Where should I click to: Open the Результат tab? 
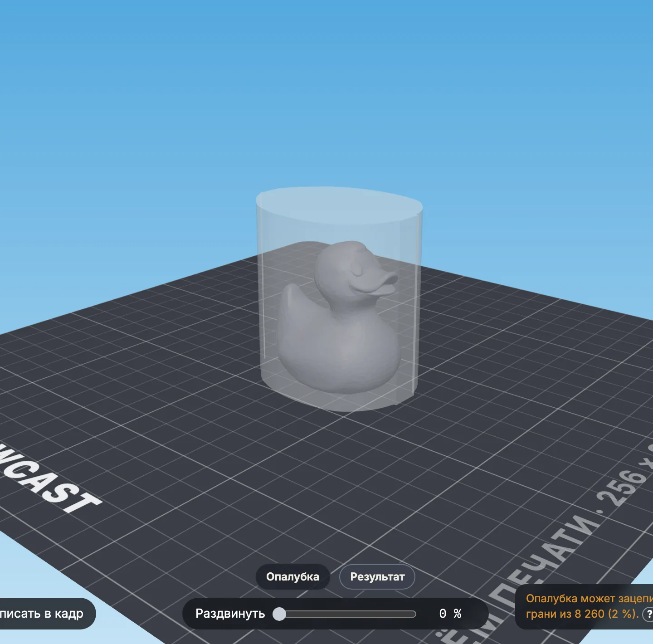click(377, 577)
